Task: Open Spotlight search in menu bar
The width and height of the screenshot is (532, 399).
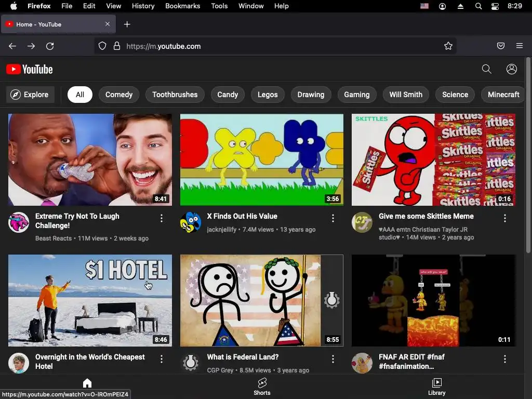Action: click(478, 6)
